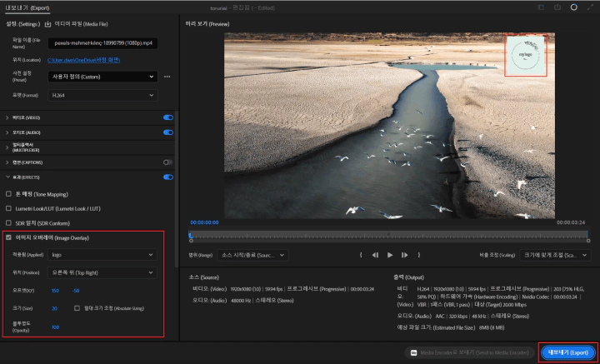Image resolution: width=600 pixels, height=364 pixels.
Task: Click the Output heading text
Action: pyautogui.click(x=408, y=277)
